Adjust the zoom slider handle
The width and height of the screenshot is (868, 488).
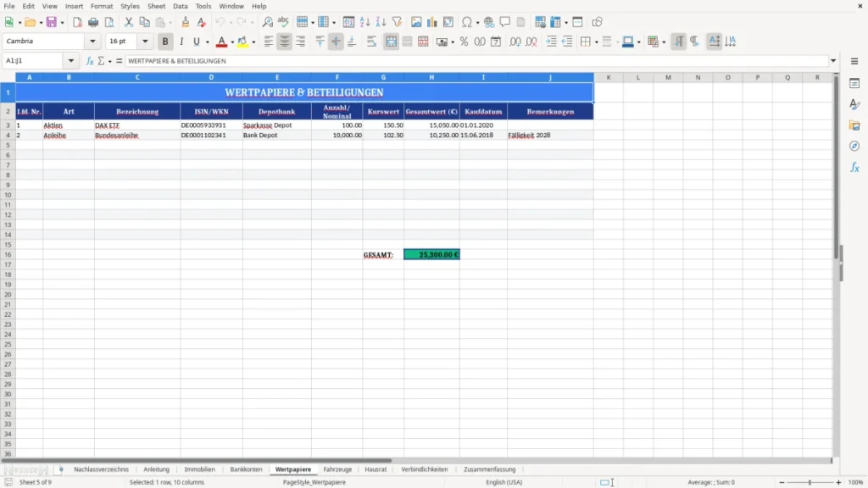point(810,482)
